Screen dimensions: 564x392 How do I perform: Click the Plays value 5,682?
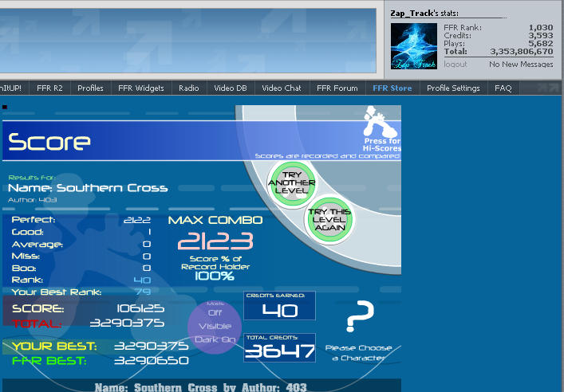(541, 44)
